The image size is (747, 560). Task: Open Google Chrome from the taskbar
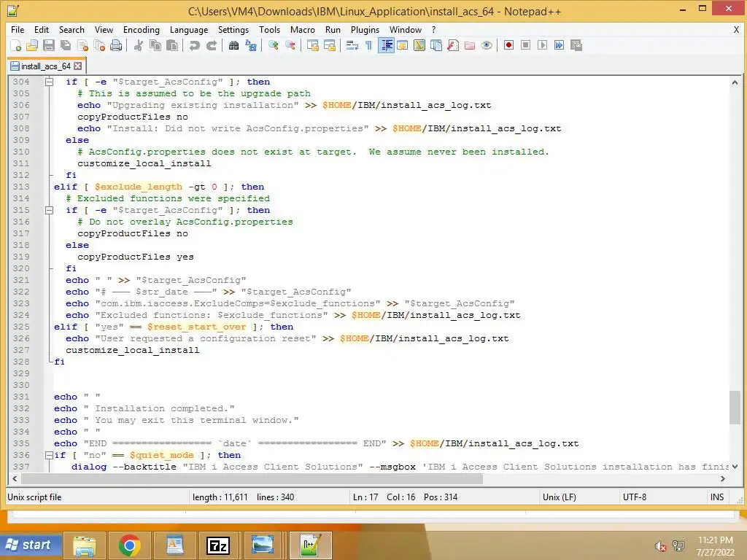point(130,545)
